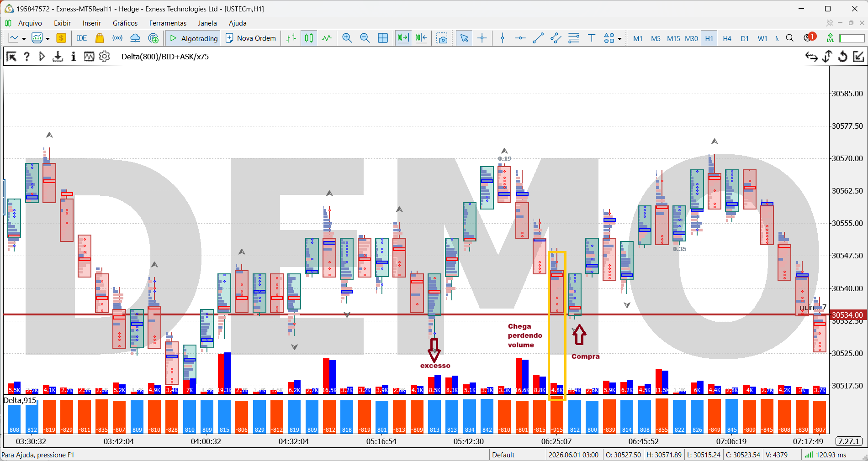Open the Ferramentas menu
This screenshot has height=461, width=868.
point(168,23)
